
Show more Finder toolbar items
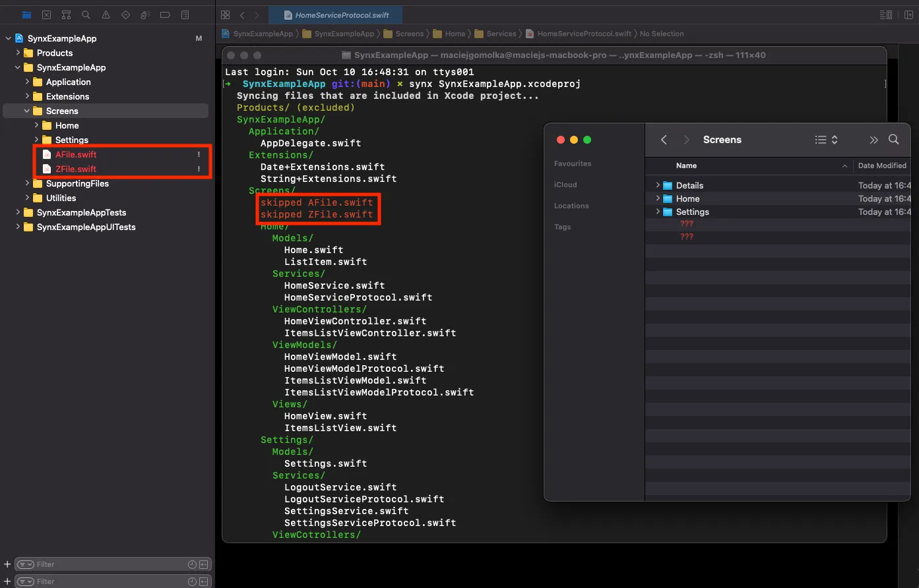coord(873,140)
